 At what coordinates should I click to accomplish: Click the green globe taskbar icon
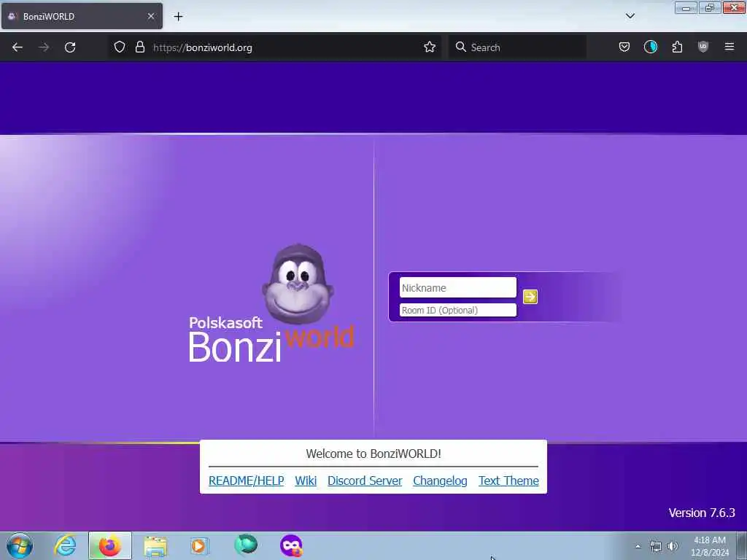(246, 545)
